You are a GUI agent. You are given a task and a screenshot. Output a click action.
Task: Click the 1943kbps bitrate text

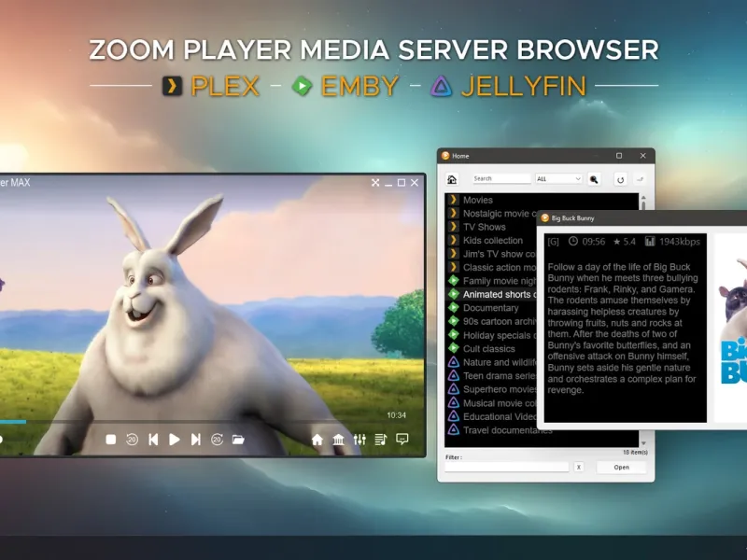tap(680, 242)
